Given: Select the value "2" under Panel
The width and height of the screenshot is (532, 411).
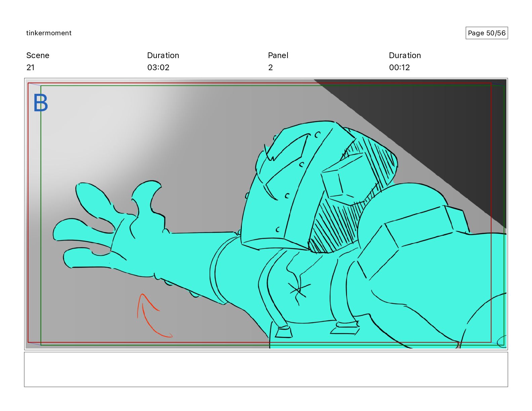Looking at the screenshot, I should [x=270, y=67].
